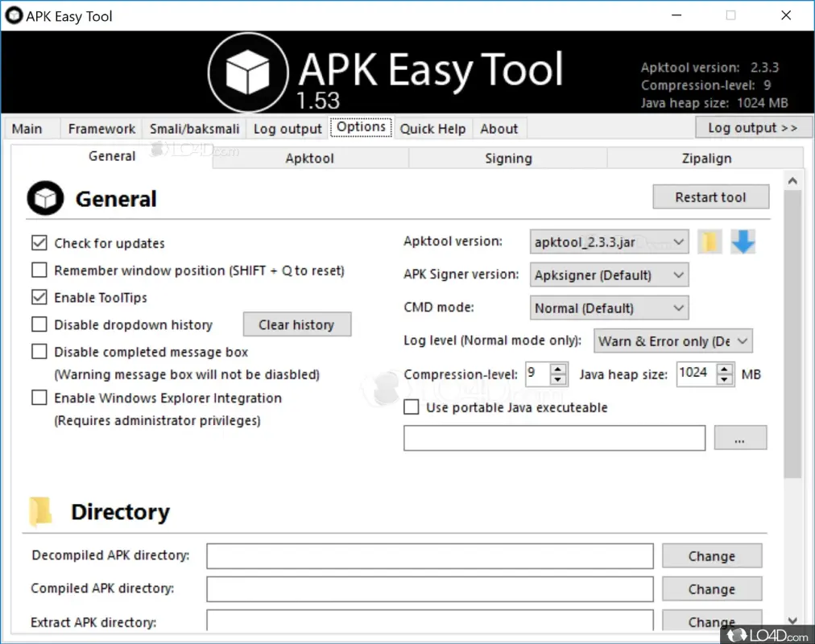Viewport: 815px width, 644px height.
Task: Open the Log level dropdown
Action: click(673, 341)
